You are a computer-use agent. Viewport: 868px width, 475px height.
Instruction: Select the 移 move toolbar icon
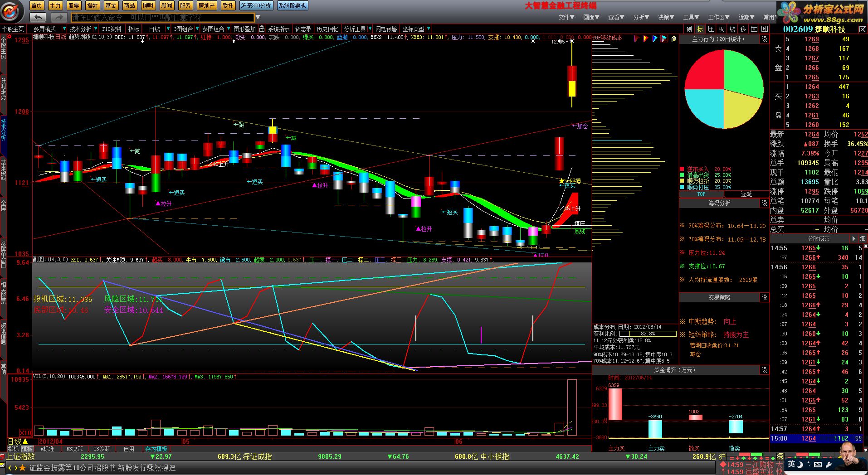coord(743,29)
